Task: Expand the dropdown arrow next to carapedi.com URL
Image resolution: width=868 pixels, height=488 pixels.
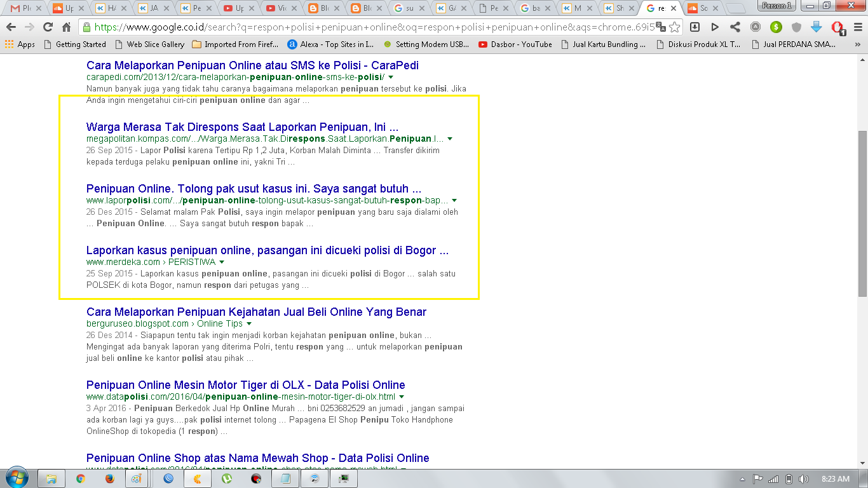Action: [x=391, y=77]
